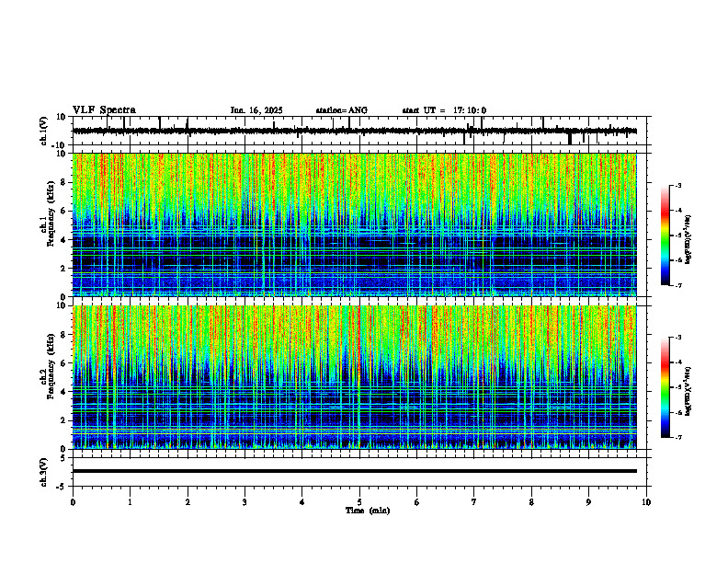
Task: Click time axis tick label "4"
Action: pos(302,502)
